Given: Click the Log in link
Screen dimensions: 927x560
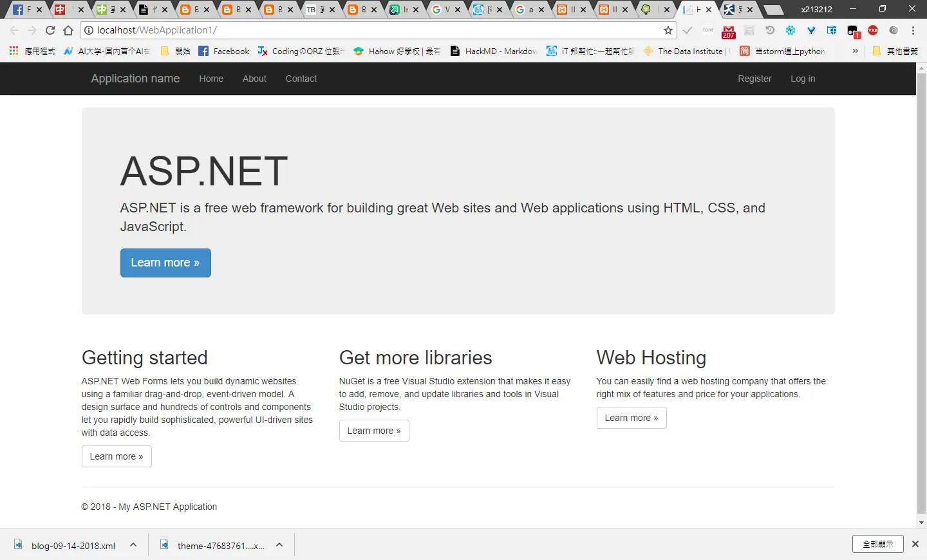Looking at the screenshot, I should click(803, 79).
